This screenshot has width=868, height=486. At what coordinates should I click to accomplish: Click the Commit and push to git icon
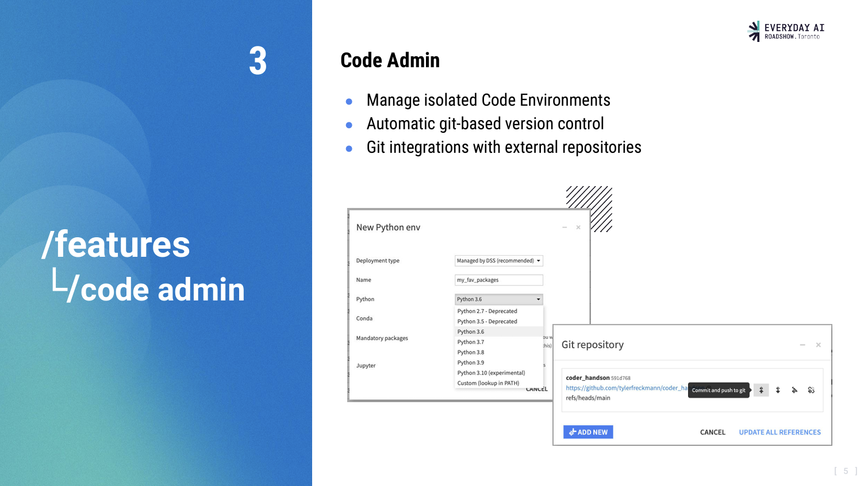tap(761, 390)
